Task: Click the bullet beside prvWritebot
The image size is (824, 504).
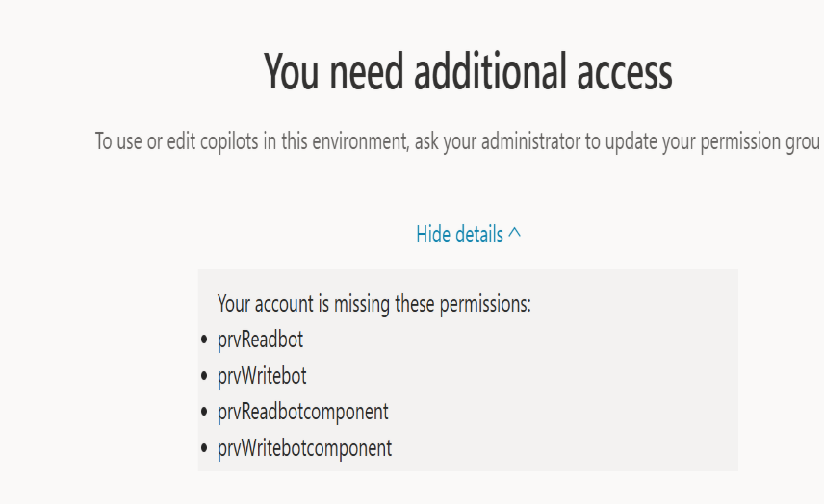Action: pyautogui.click(x=204, y=377)
